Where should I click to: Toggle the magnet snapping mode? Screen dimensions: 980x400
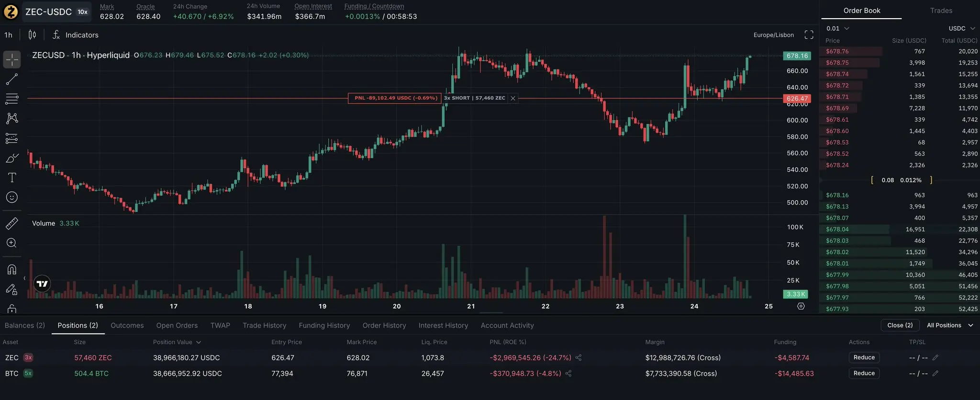pyautogui.click(x=12, y=269)
